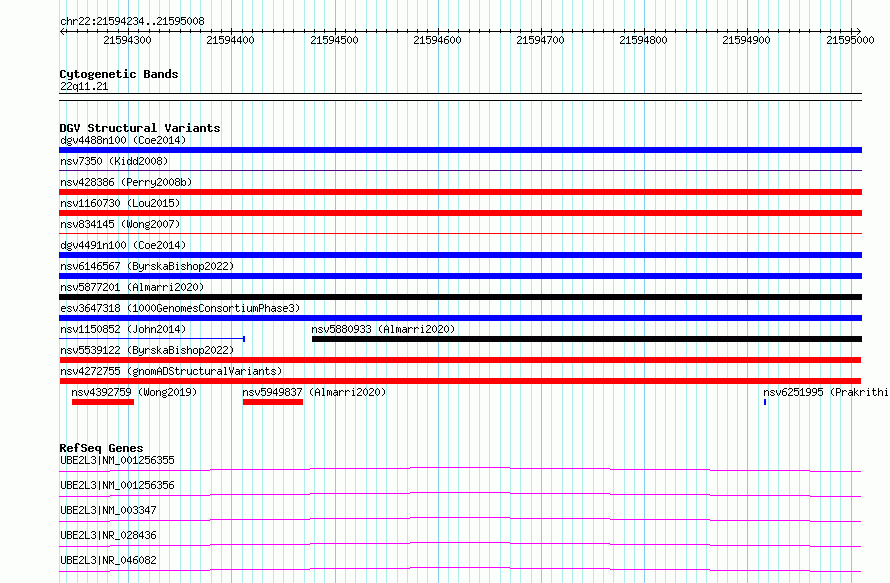
Task: Click the blue bar of nsv6146567
Action: [460, 276]
